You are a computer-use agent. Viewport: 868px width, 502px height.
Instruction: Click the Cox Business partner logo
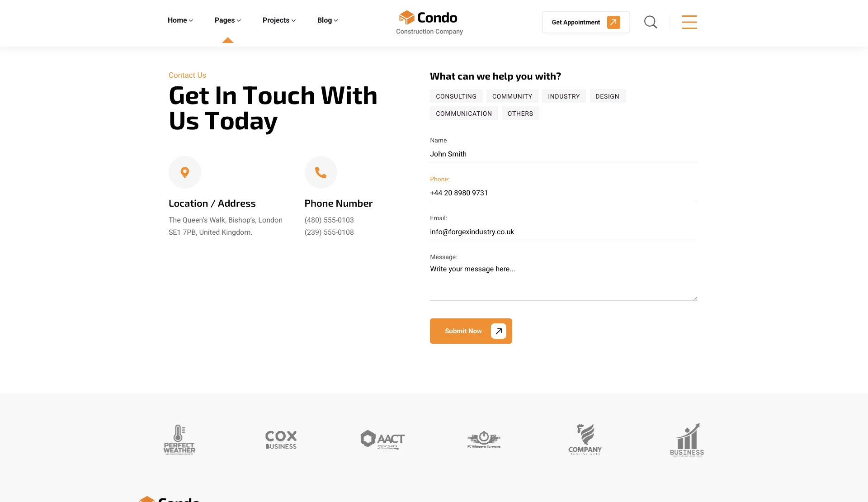click(281, 439)
